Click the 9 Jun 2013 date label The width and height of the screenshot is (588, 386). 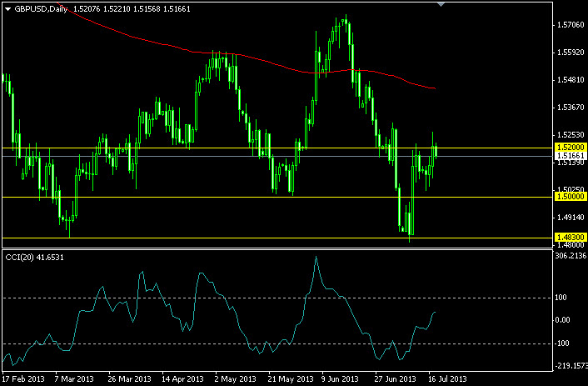[341, 378]
